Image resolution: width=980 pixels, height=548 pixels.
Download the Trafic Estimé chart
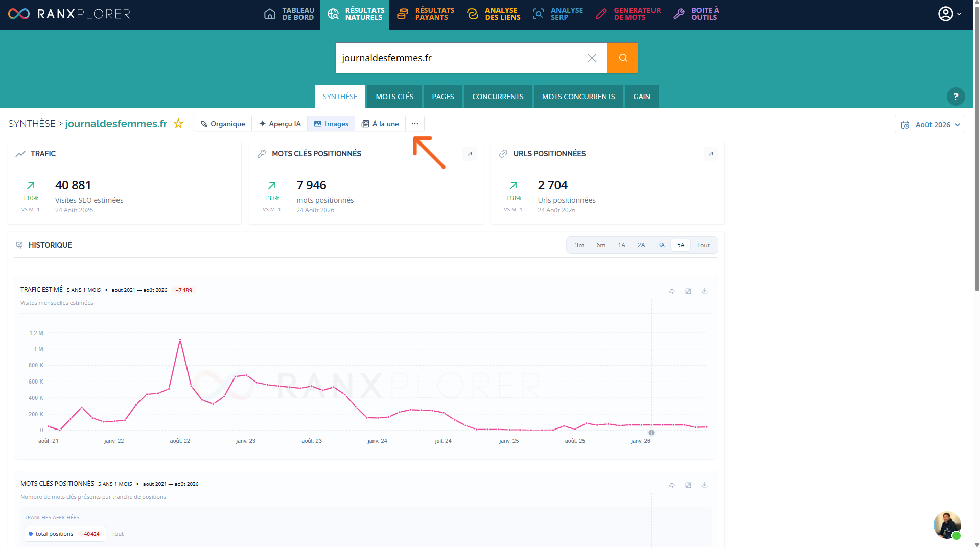705,291
